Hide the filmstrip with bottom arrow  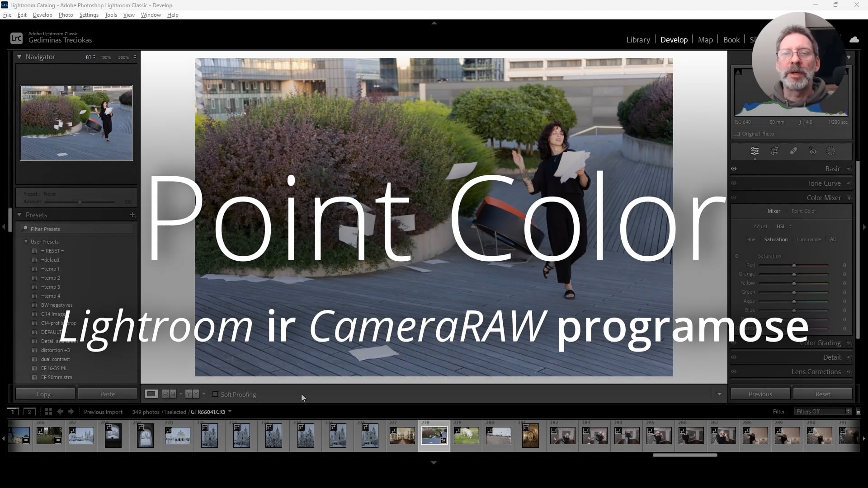[434, 463]
